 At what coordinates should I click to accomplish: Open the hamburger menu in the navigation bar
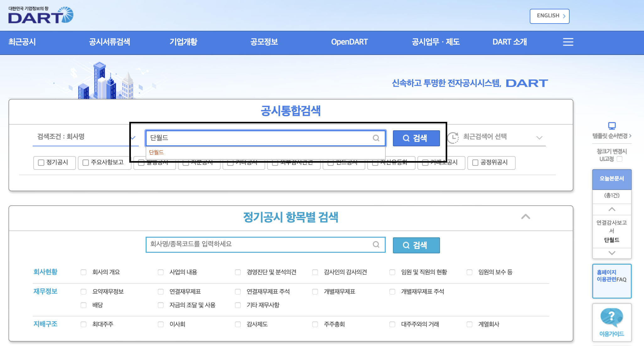coord(568,42)
